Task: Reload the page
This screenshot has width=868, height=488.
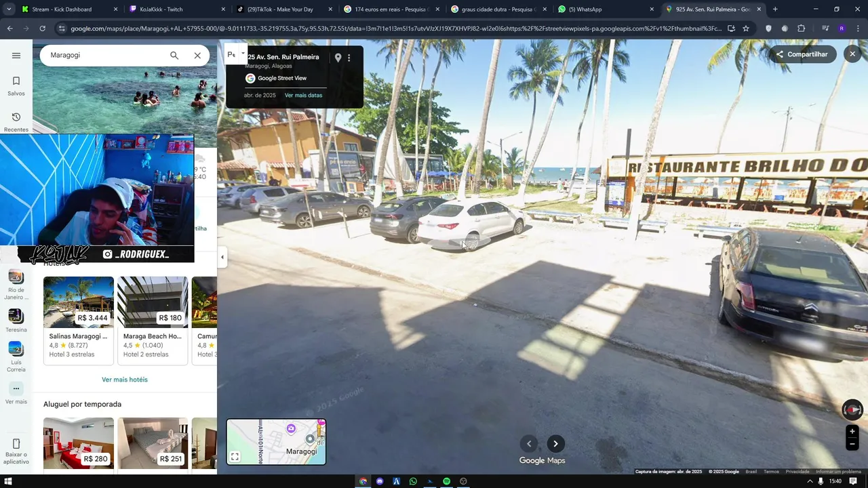Action: pos(42,28)
